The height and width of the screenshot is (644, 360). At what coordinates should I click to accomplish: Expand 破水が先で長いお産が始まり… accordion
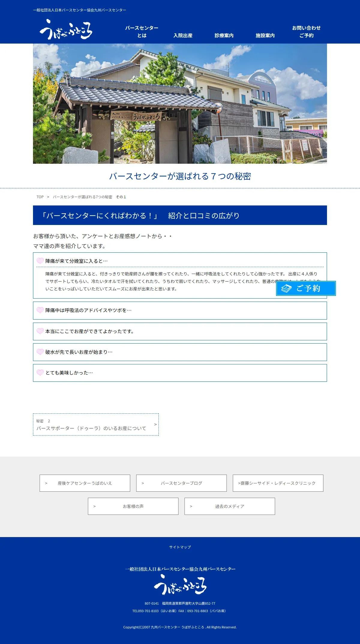[x=180, y=352]
